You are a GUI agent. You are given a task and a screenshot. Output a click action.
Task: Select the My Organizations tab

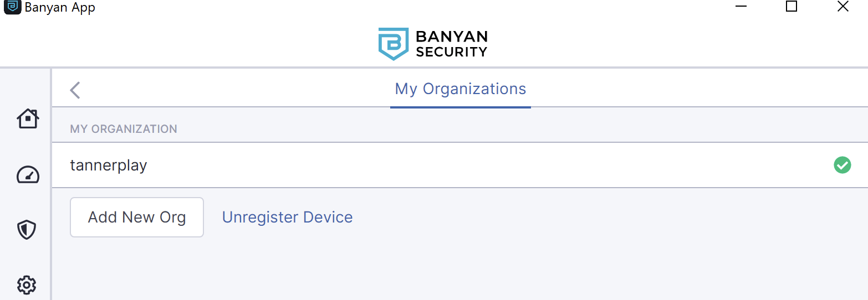point(461,89)
